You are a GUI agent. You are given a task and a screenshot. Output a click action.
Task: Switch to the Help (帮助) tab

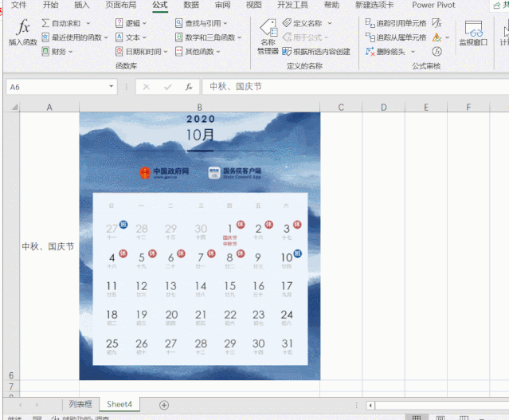331,5
